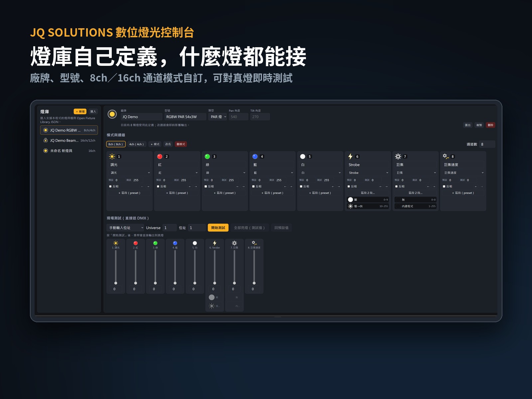Click the asterisk preset below Strobe fader
This screenshot has width=532, height=399.
coord(211,306)
